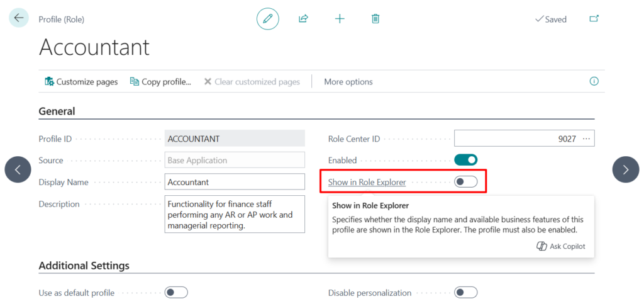Screen dimensions: 644x306
Task: Click the plus icon to add new
Action: 340,19
